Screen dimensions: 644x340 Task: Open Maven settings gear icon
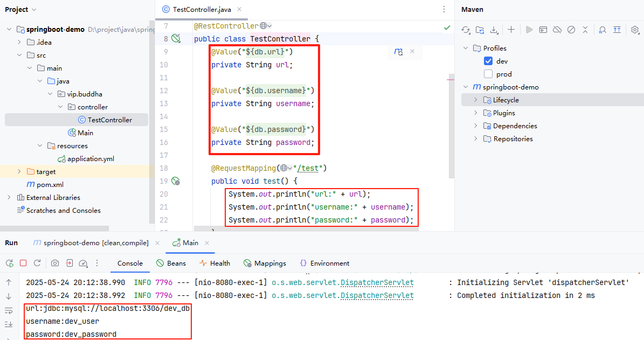[635, 30]
